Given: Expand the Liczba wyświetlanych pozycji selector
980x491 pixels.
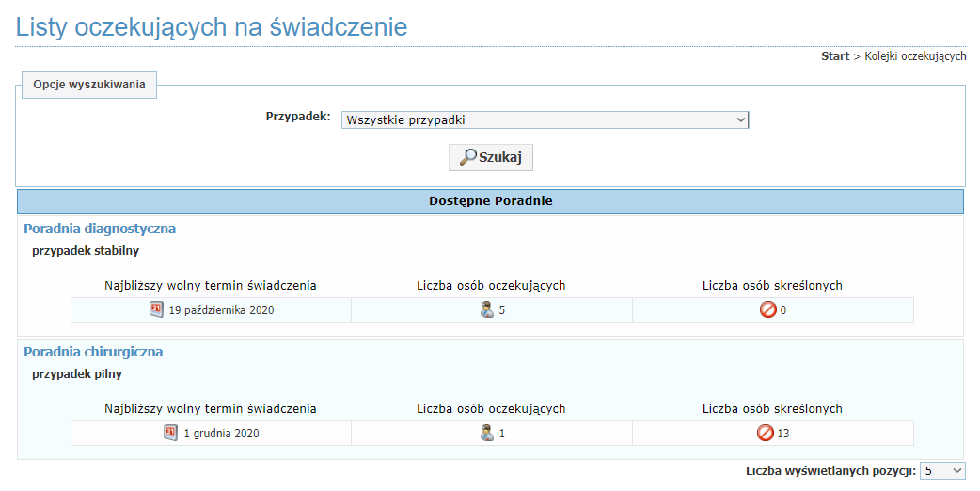Looking at the screenshot, I should 942,470.
